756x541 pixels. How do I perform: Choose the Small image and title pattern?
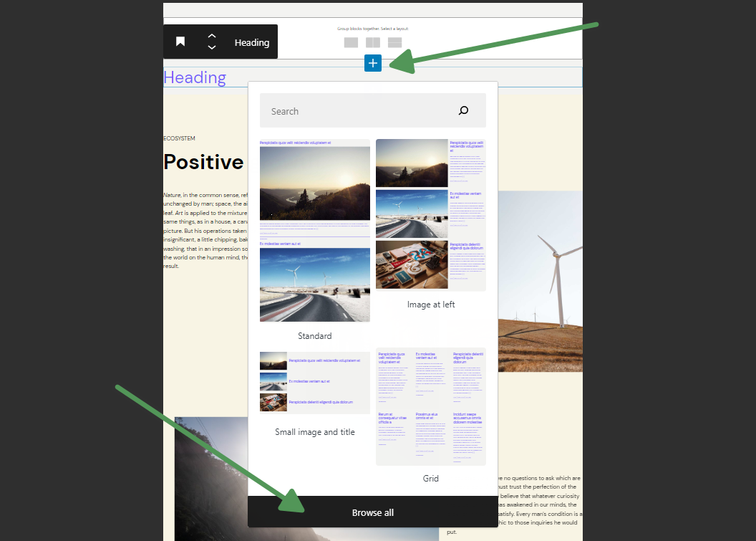(x=315, y=382)
